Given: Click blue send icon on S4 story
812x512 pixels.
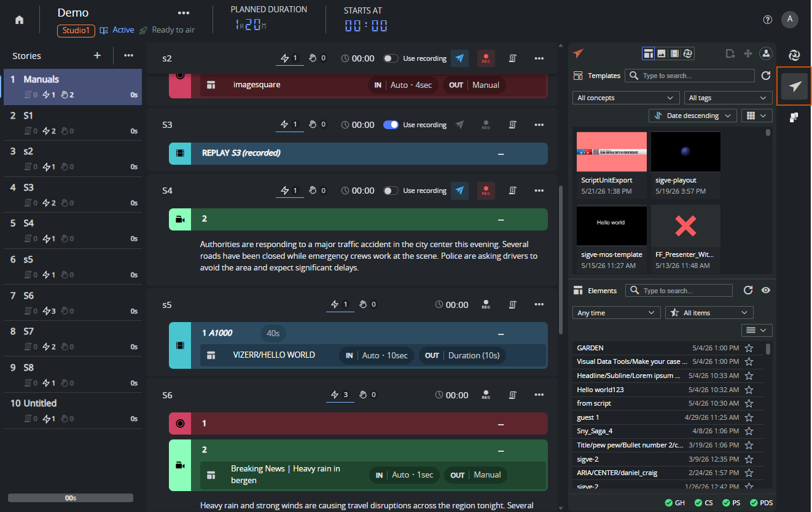Looking at the screenshot, I should (459, 191).
